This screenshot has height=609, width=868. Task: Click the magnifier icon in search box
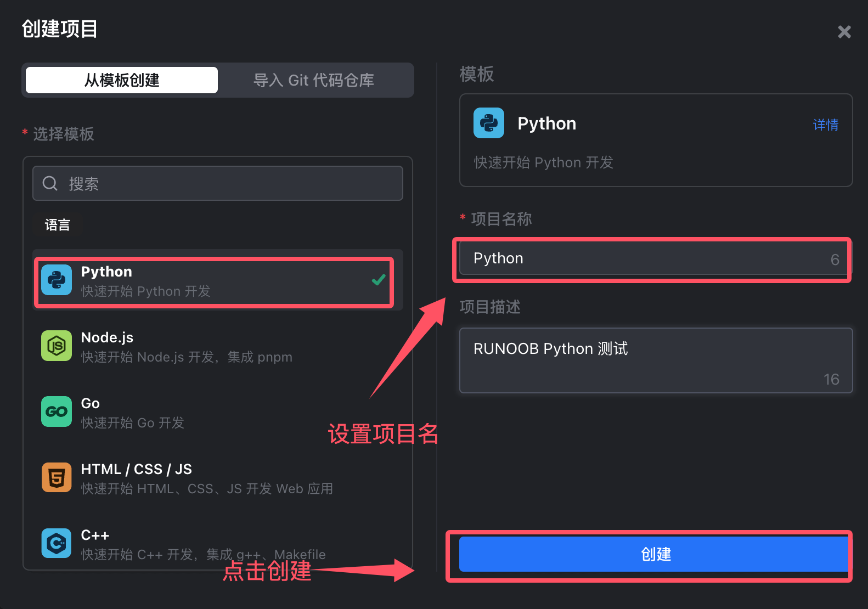50,183
